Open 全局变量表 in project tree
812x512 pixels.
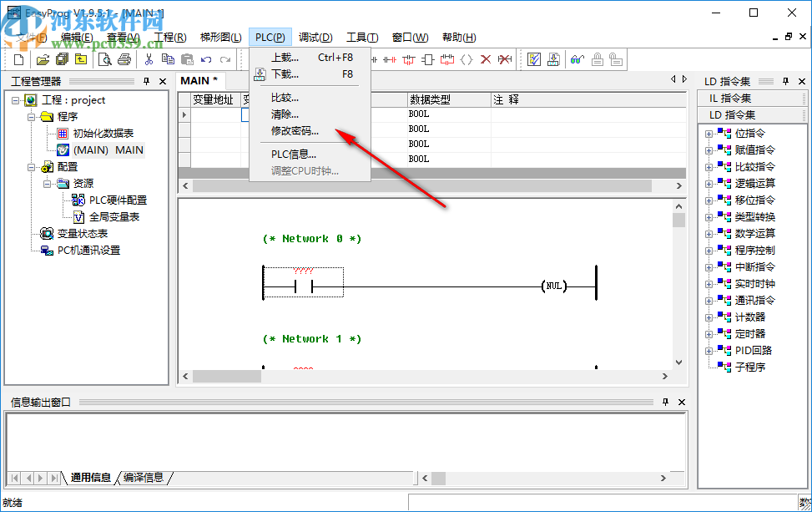114,216
